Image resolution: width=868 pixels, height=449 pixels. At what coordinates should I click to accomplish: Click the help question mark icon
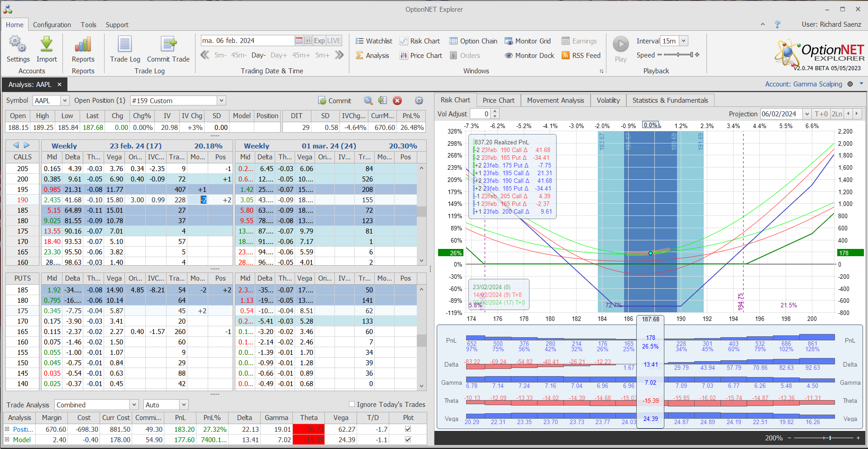777,24
